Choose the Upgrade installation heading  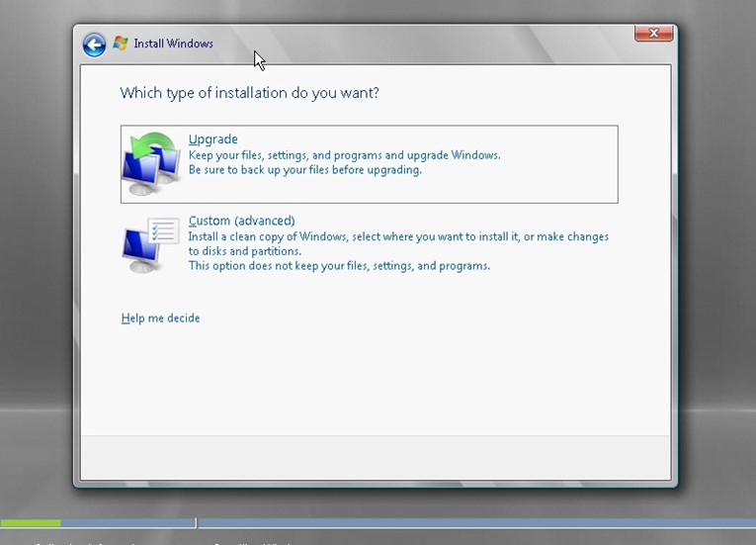coord(213,139)
